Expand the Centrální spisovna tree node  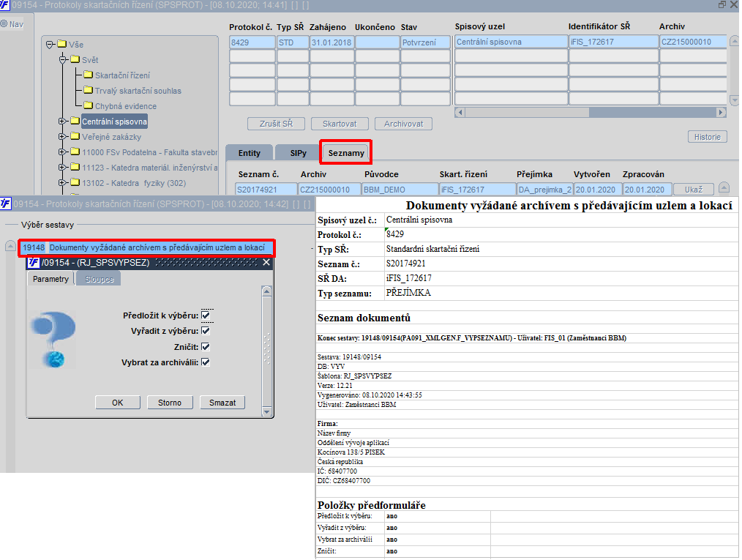click(63, 122)
